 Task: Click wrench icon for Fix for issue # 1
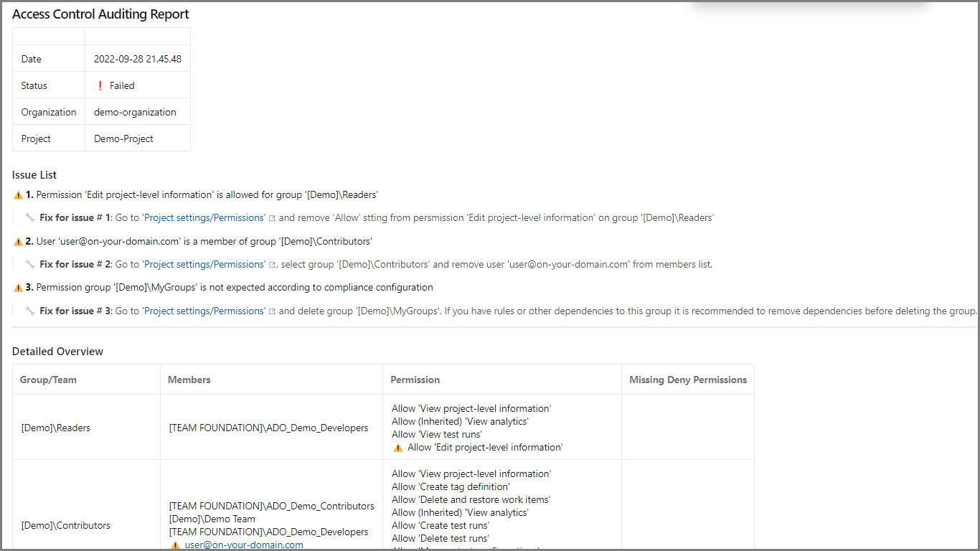tap(30, 217)
